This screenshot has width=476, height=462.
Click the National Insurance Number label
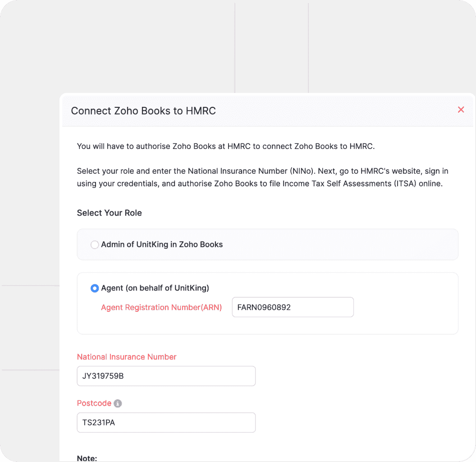[x=127, y=357]
